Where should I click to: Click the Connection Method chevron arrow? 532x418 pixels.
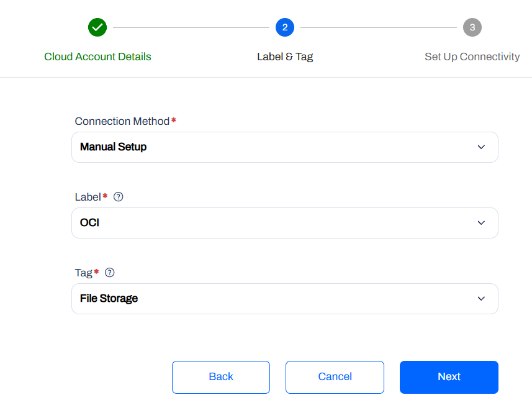click(481, 147)
